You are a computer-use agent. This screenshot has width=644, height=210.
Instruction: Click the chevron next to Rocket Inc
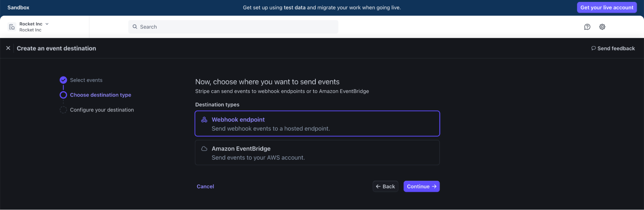point(47,24)
